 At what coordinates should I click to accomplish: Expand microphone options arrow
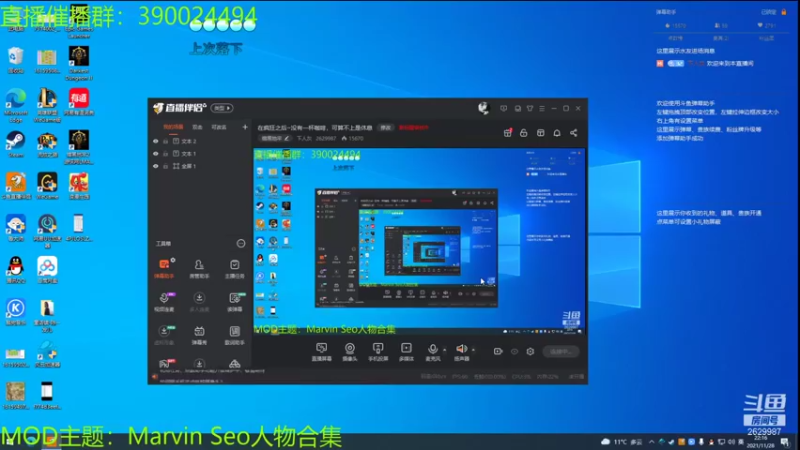pyautogui.click(x=444, y=350)
